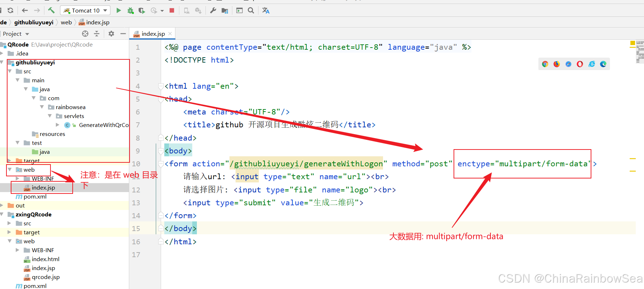Close the index.jsp editor tab
The width and height of the screenshot is (644, 289).
pos(170,34)
